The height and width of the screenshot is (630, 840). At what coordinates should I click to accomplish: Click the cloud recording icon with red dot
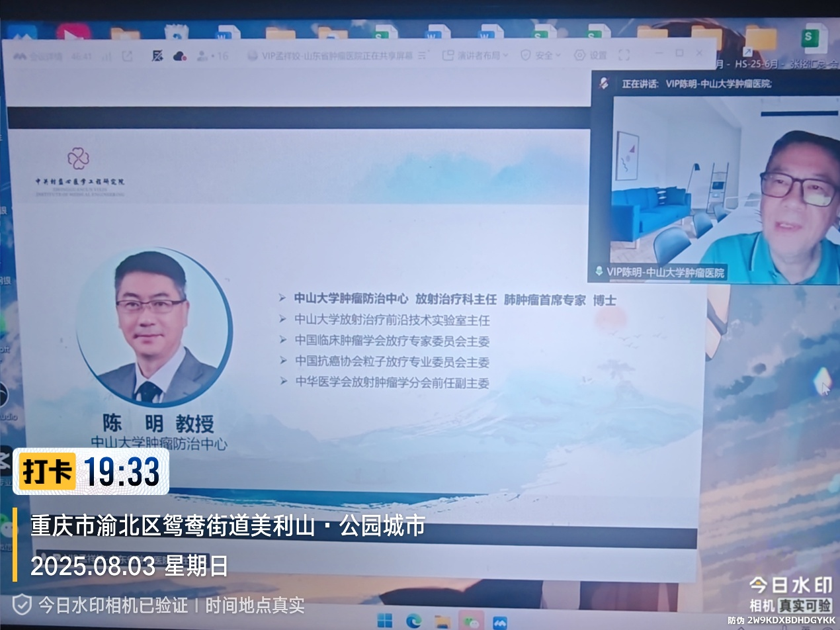[180, 56]
